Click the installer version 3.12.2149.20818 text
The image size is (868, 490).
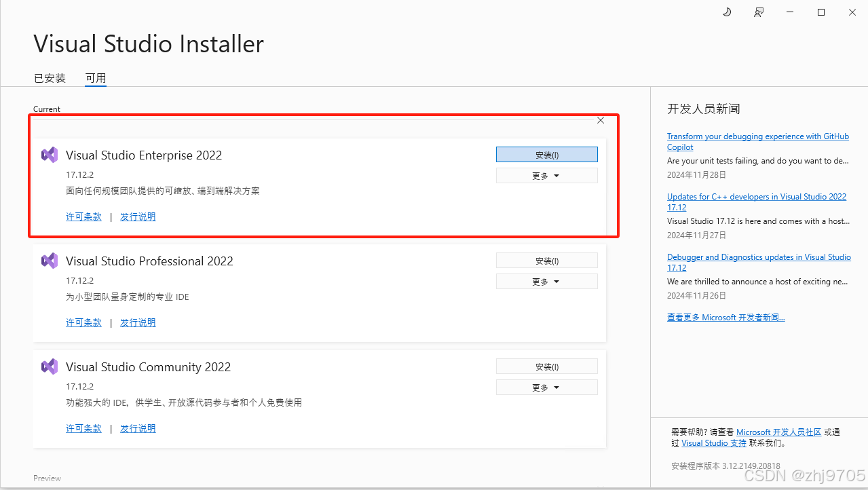click(725, 466)
